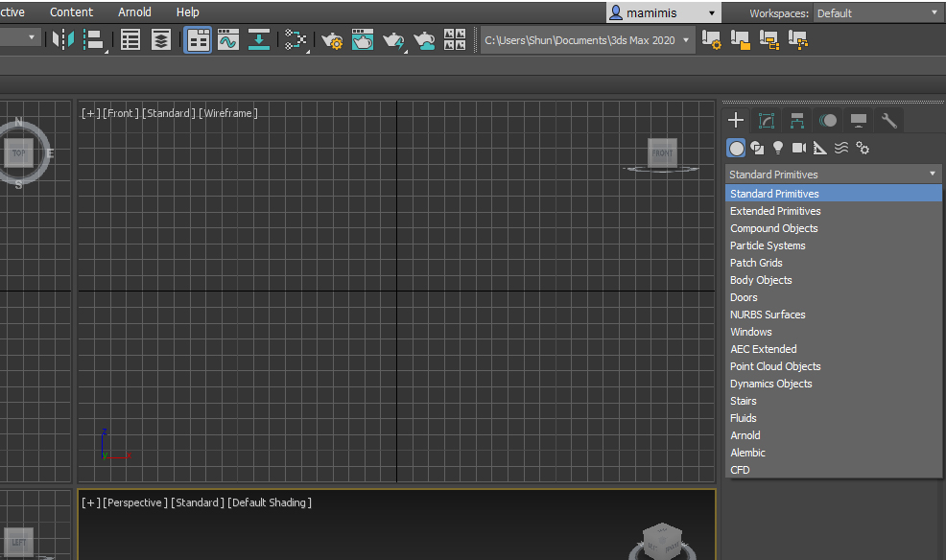Screen dimensions: 946x560
Task: Open the Rendered Frame Window
Action: tap(363, 39)
